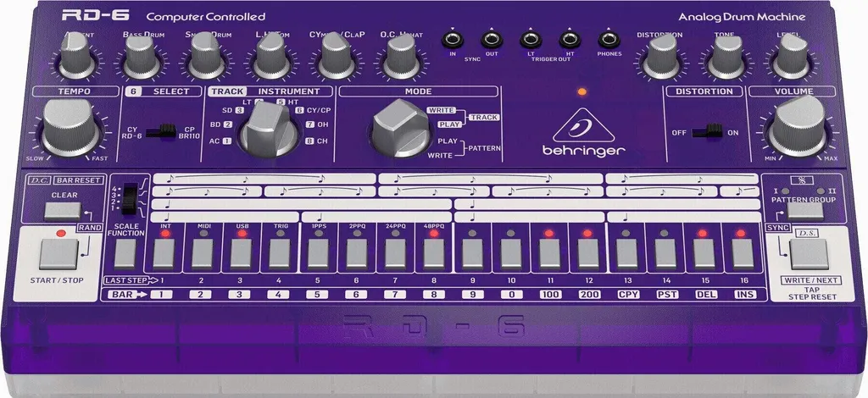Click the Snare Drum knob
The height and width of the screenshot is (398, 868).
(207, 56)
